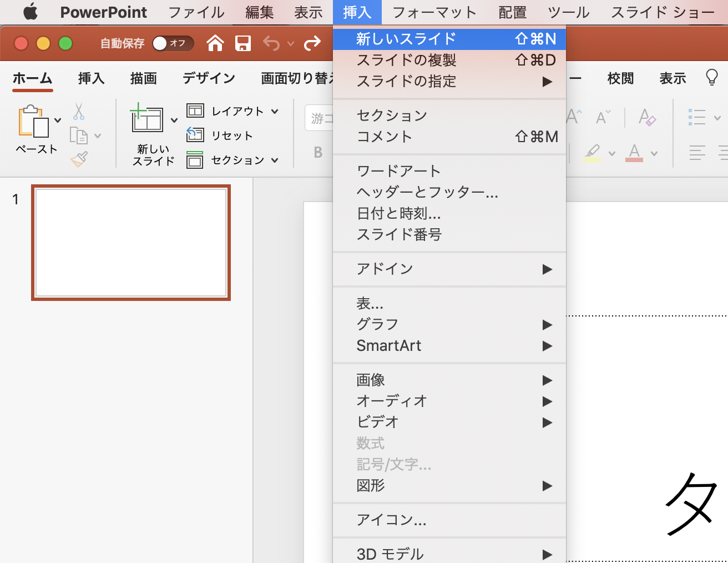The height and width of the screenshot is (563, 728).
Task: Open the font color dropdown arrow
Action: click(654, 153)
